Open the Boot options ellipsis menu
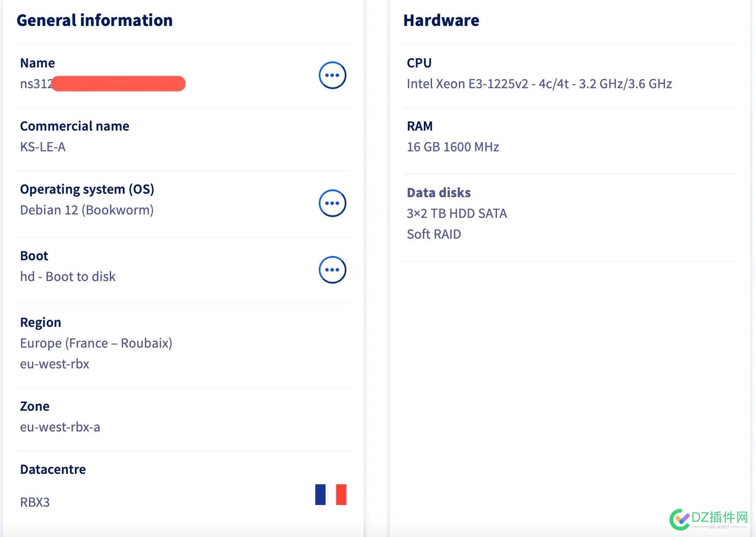Image resolution: width=756 pixels, height=537 pixels. click(x=332, y=270)
